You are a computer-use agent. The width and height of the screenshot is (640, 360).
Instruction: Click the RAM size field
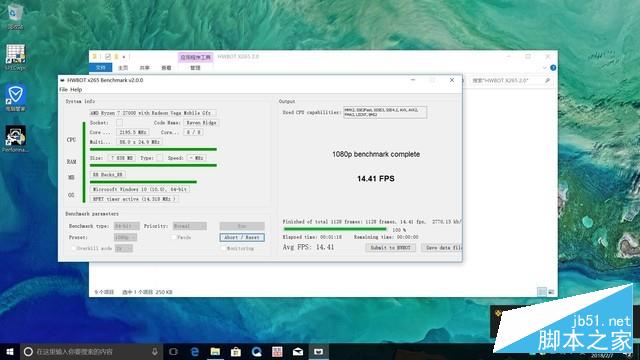122,158
